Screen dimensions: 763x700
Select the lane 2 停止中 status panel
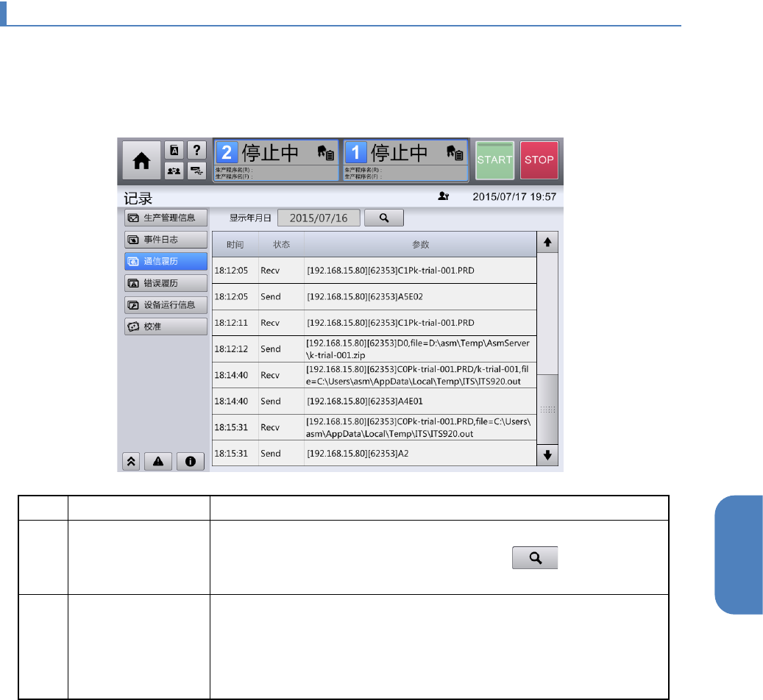pos(276,160)
